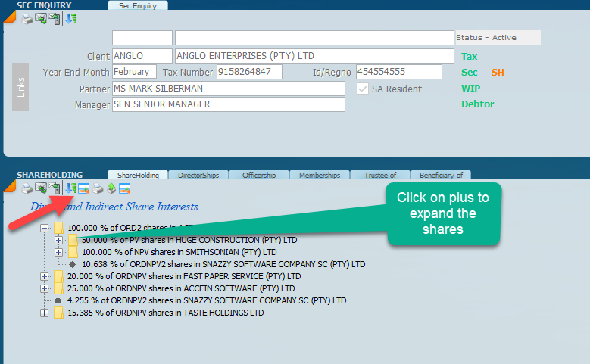Expand the FAST PAPER SERVICE shares node
This screenshot has width=590, height=364.
(45, 276)
